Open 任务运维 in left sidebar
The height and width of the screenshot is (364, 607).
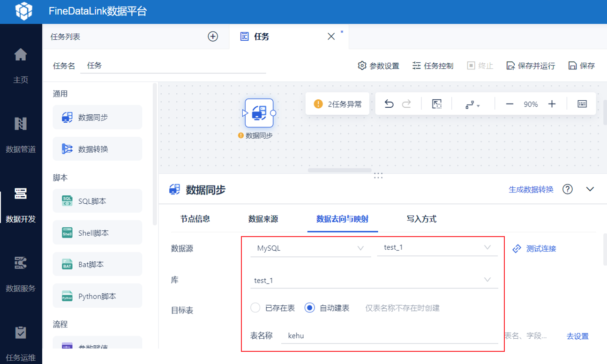pyautogui.click(x=21, y=344)
